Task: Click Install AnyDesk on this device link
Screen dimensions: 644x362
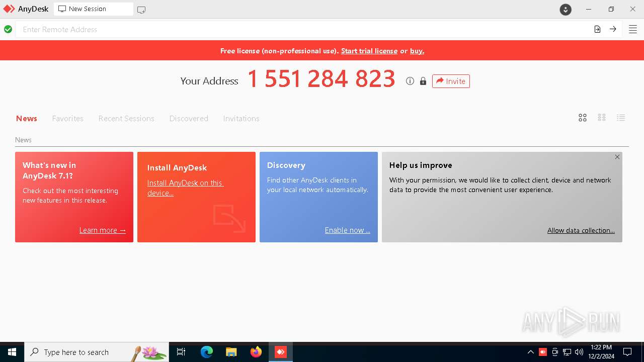Action: (x=185, y=188)
